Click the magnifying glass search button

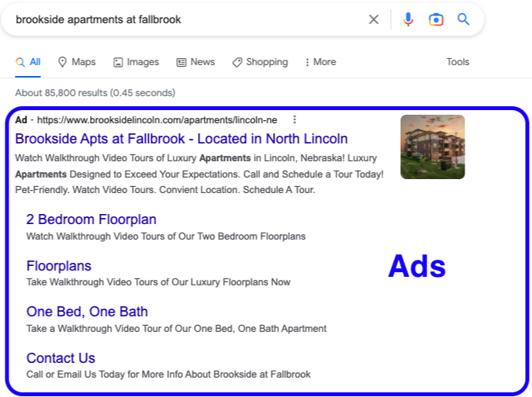coord(463,19)
